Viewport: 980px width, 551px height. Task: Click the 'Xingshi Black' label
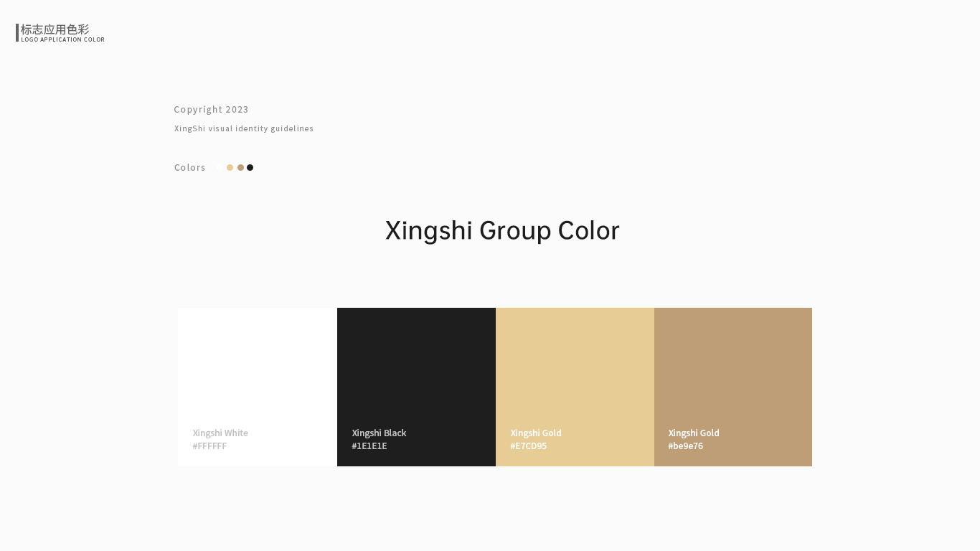[x=379, y=433]
